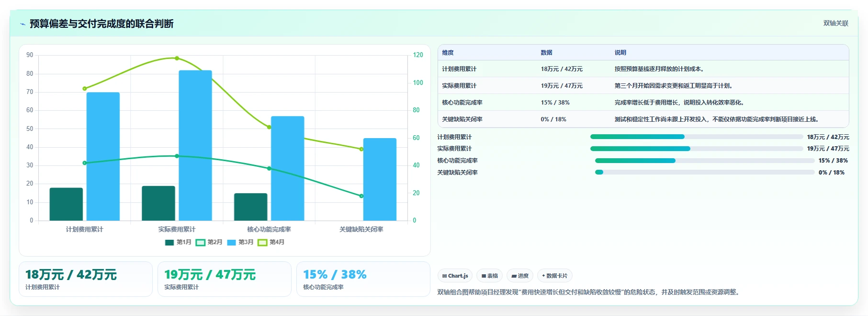Click the 关键缺陷关闭率 x-axis label
The height and width of the screenshot is (316, 868).
(361, 229)
